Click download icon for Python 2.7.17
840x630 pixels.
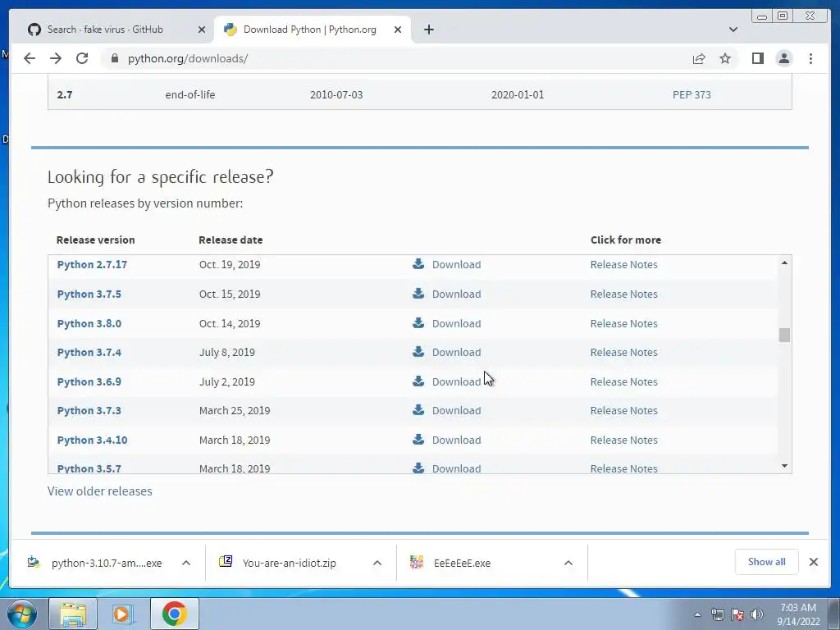coord(418,263)
